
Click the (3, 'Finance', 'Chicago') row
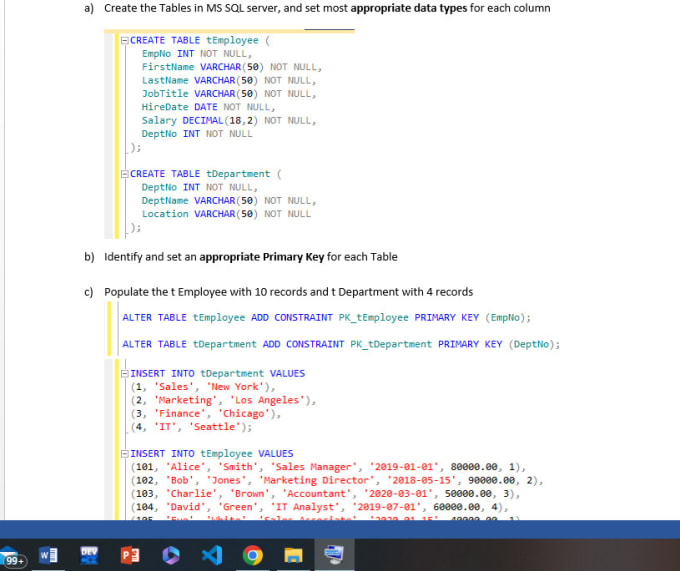206,414
